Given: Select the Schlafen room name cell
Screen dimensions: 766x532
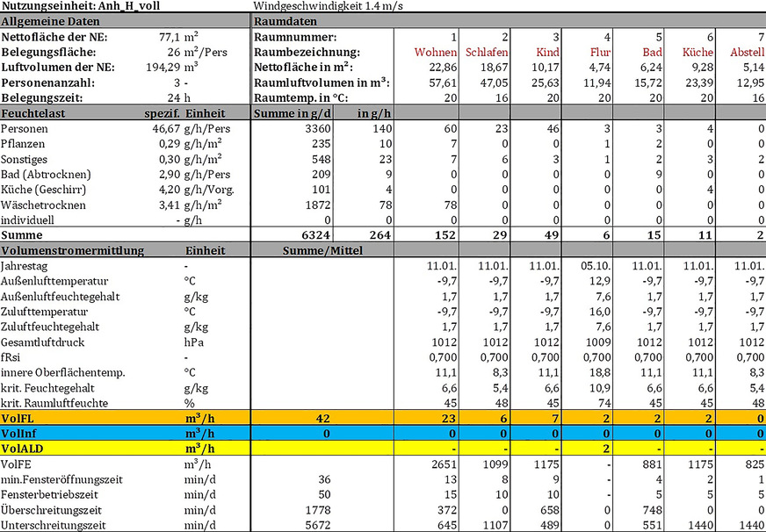Looking at the screenshot, I should (487, 52).
